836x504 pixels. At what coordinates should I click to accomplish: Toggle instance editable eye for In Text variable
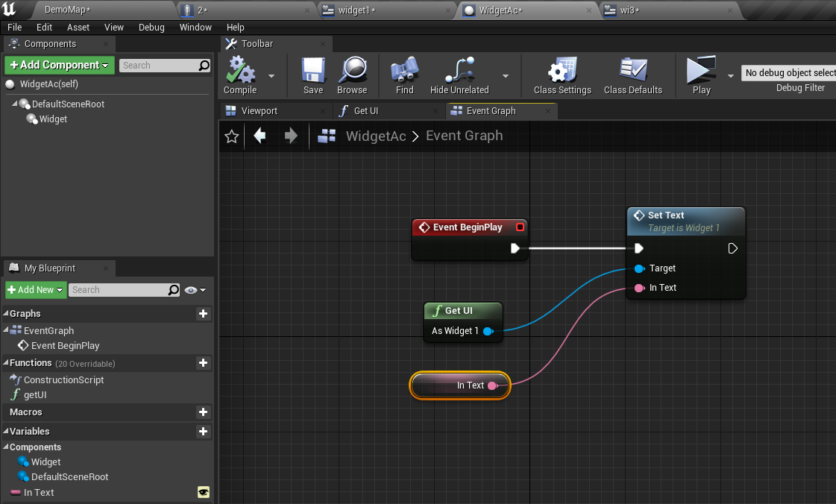[x=204, y=493]
